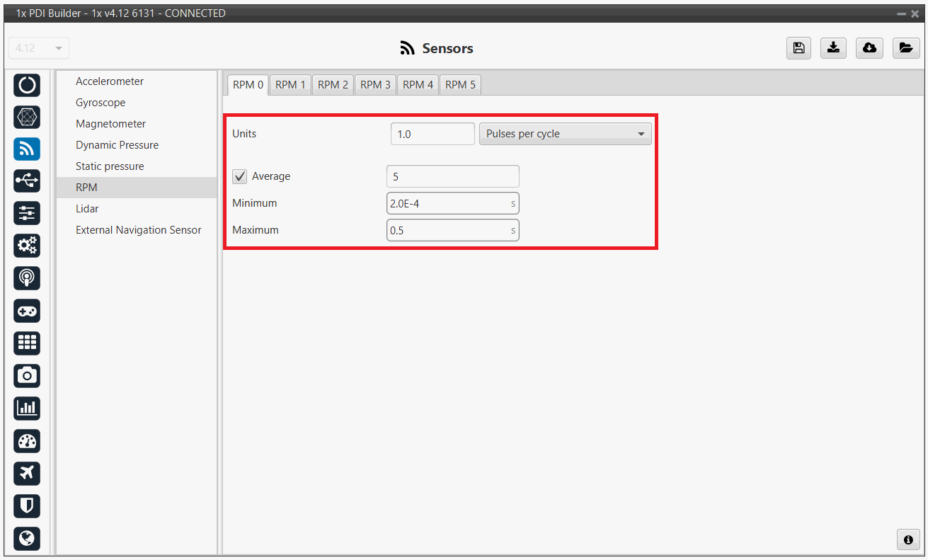The height and width of the screenshot is (560, 928).
Task: Click the Units value input field
Action: click(x=432, y=134)
